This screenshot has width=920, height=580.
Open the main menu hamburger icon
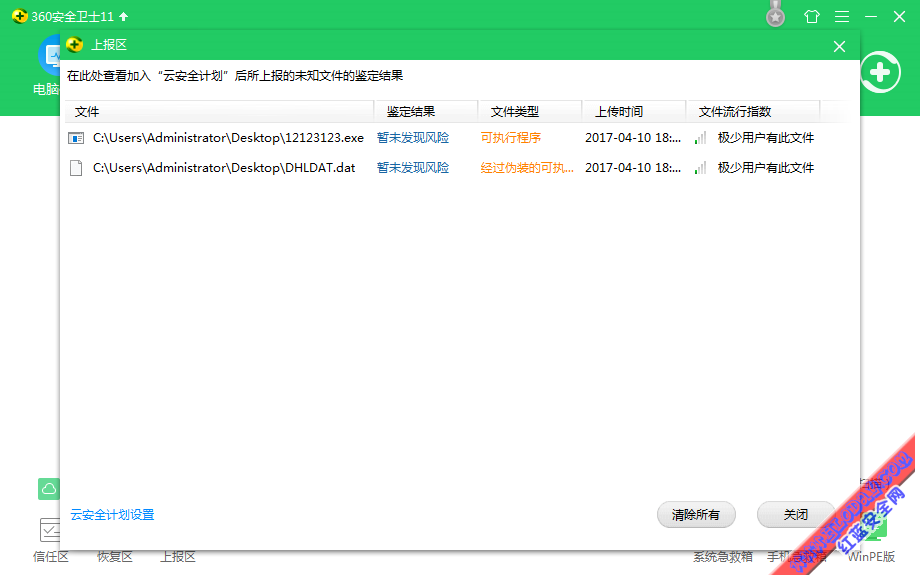click(842, 17)
